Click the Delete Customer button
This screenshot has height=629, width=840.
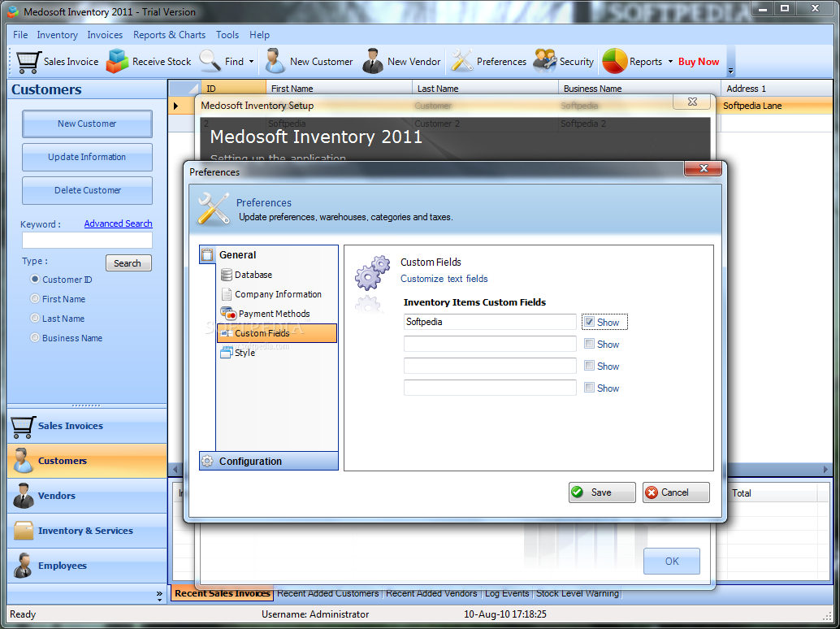87,190
